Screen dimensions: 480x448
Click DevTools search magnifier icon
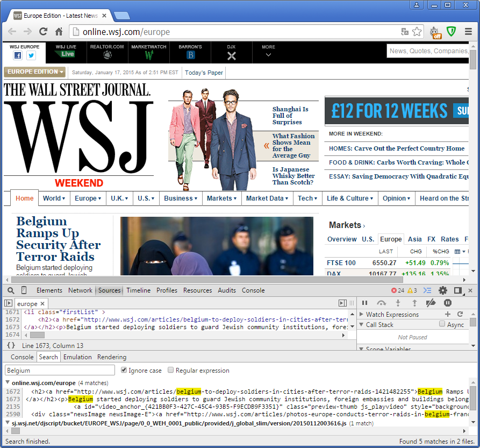click(x=11, y=290)
